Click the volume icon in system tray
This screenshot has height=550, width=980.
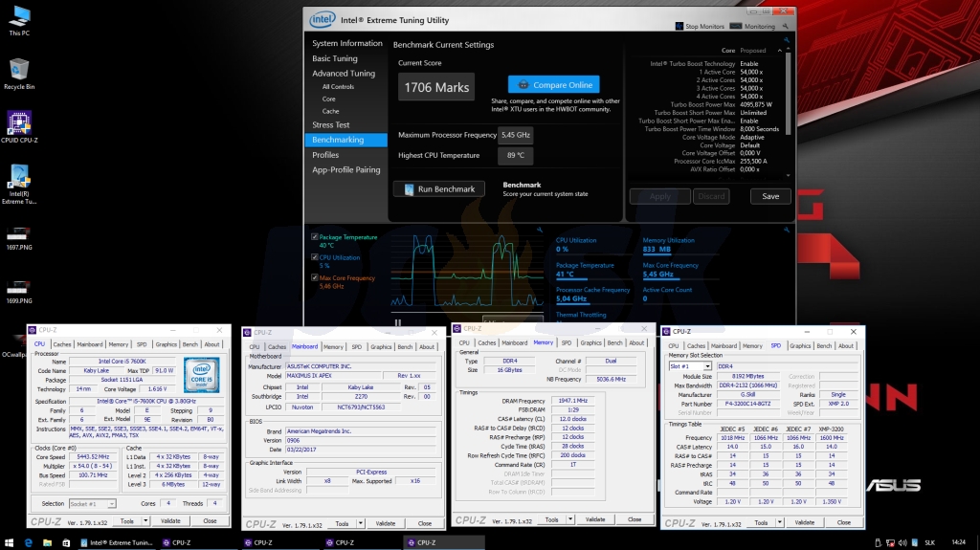902,542
